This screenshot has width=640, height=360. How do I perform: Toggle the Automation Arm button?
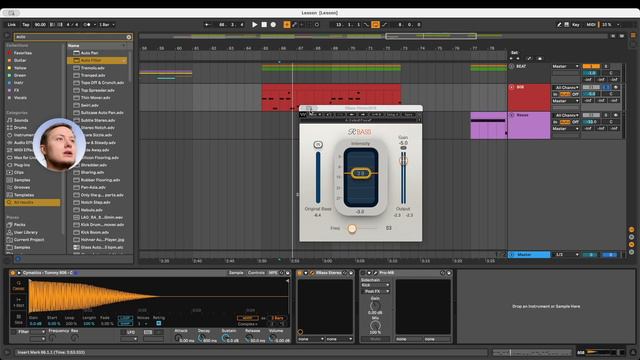(x=294, y=24)
